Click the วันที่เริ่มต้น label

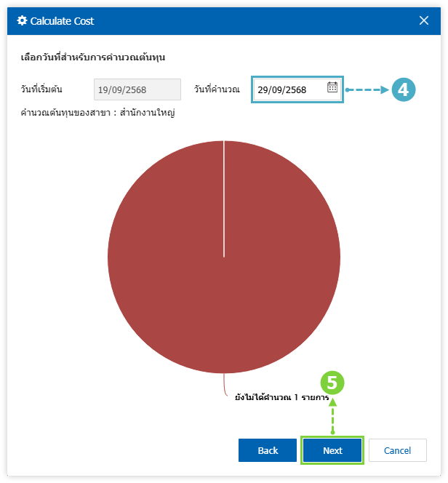pyautogui.click(x=41, y=89)
